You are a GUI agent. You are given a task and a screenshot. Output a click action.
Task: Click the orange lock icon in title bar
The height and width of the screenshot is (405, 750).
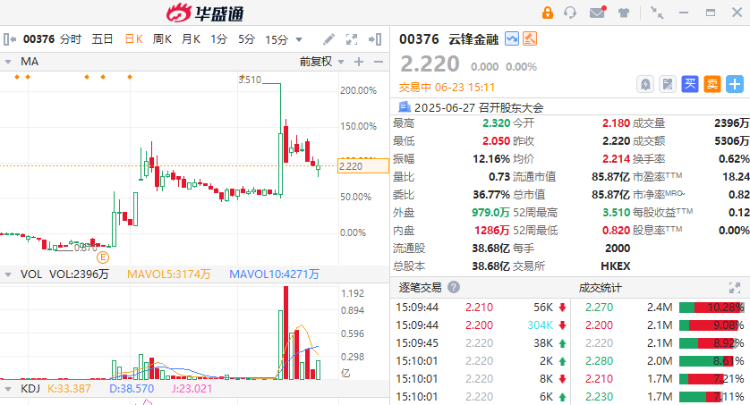547,12
